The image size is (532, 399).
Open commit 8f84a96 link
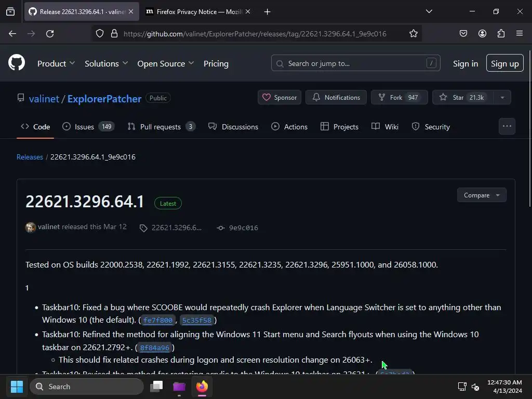[x=155, y=348]
